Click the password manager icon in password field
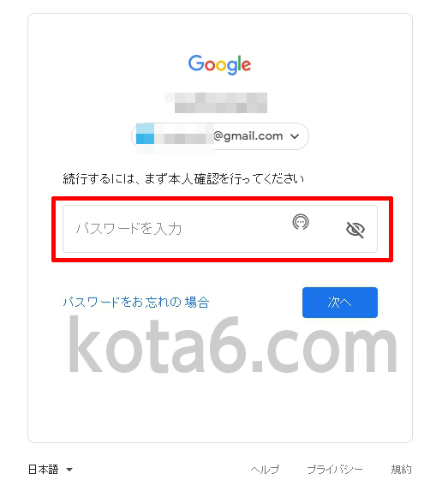The width and height of the screenshot is (448, 498). point(301,222)
